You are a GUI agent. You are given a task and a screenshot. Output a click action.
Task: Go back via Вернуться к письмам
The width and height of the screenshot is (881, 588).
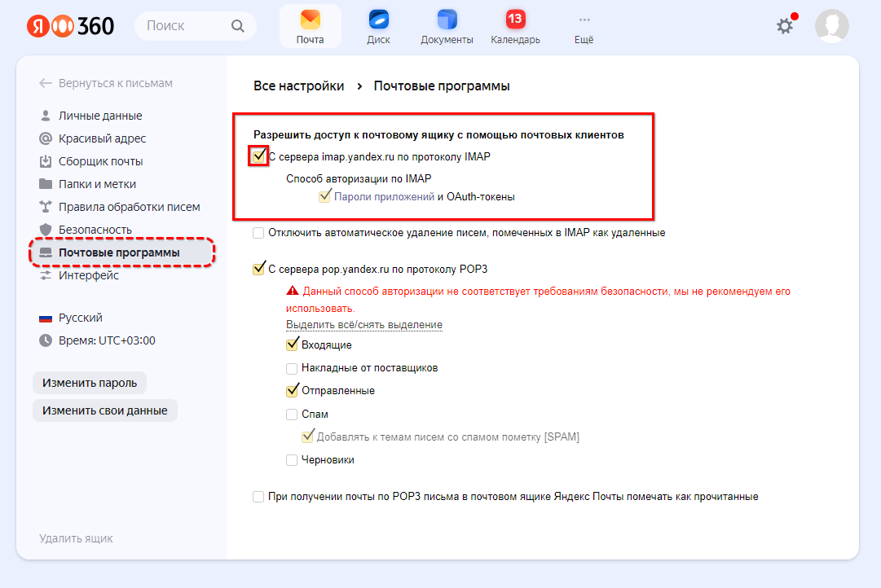click(115, 83)
